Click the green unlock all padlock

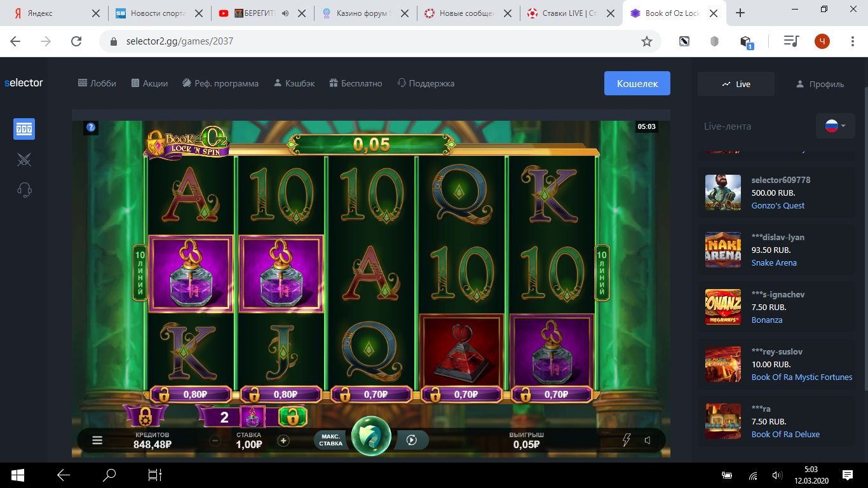click(x=293, y=417)
